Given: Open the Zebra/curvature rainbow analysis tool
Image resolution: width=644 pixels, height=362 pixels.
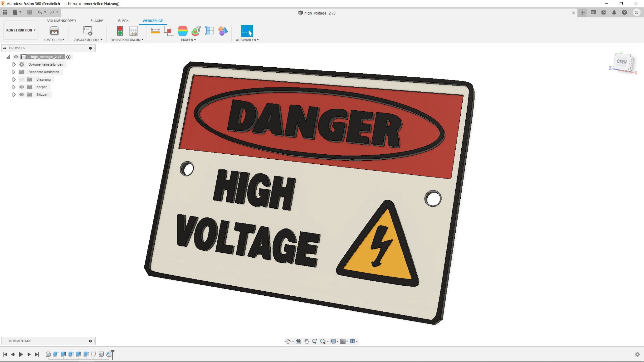Looking at the screenshot, I should coord(183,31).
